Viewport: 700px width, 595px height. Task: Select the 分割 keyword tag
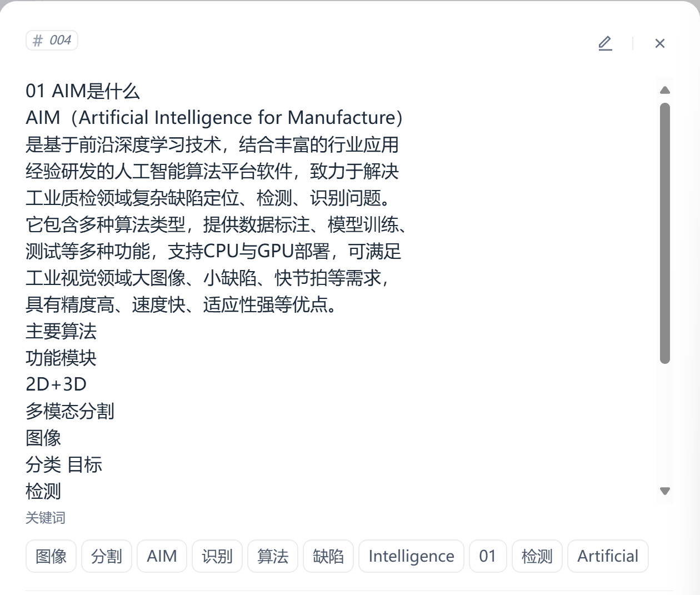106,556
